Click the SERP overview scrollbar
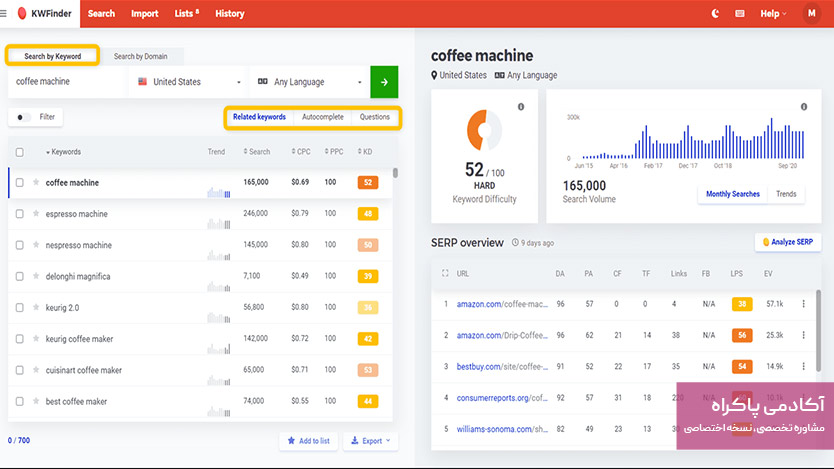834x469 pixels. click(818, 331)
